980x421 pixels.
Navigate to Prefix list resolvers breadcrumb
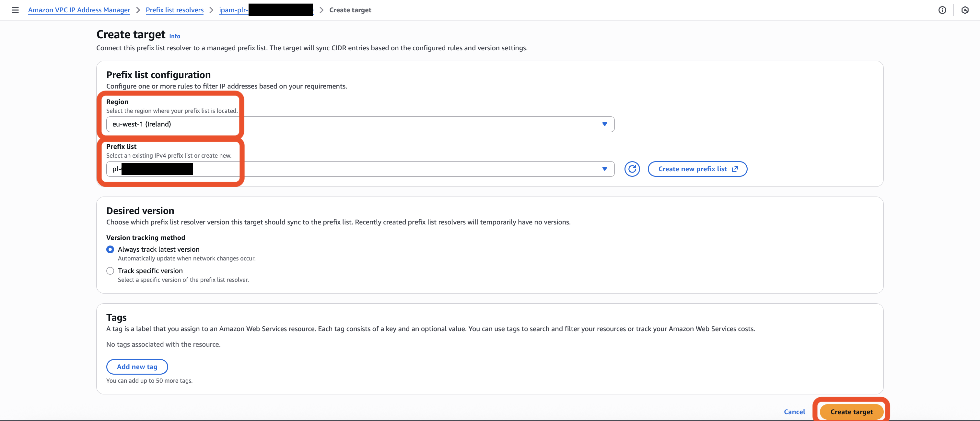point(175,10)
